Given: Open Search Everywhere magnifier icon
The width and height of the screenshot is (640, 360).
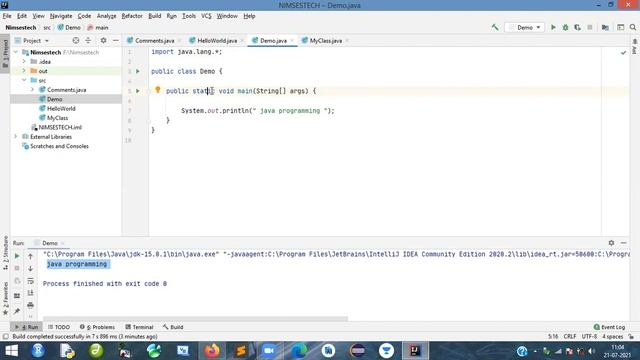Looking at the screenshot, I should pos(633,27).
